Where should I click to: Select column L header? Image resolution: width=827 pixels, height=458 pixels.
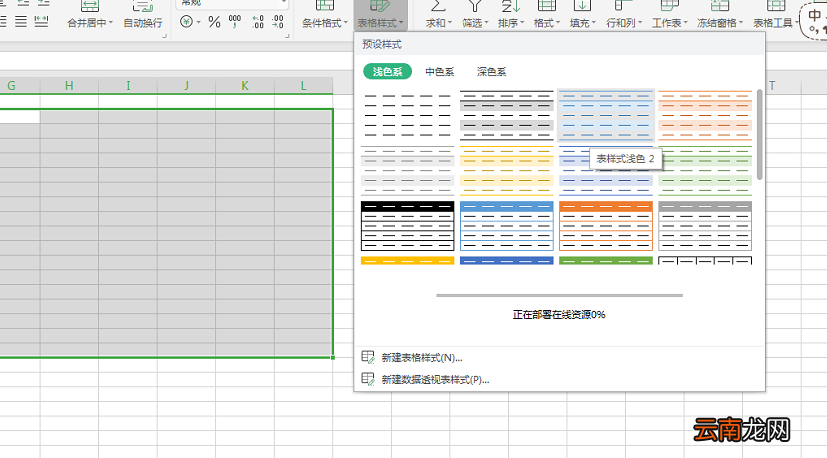(x=303, y=85)
